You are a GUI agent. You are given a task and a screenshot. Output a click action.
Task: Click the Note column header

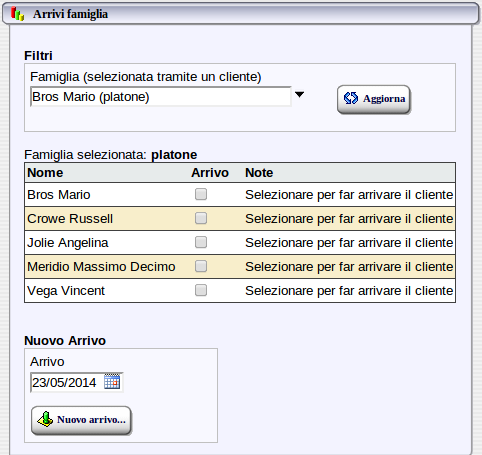point(259,173)
